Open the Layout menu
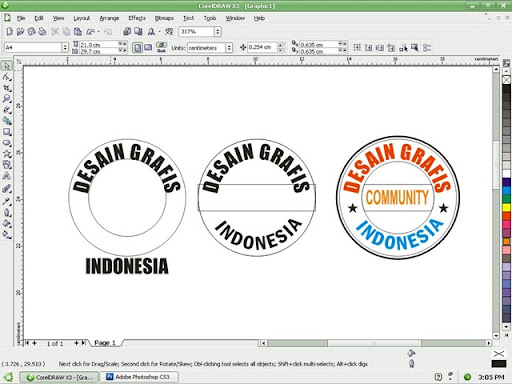This screenshot has height=384, width=512. click(82, 18)
